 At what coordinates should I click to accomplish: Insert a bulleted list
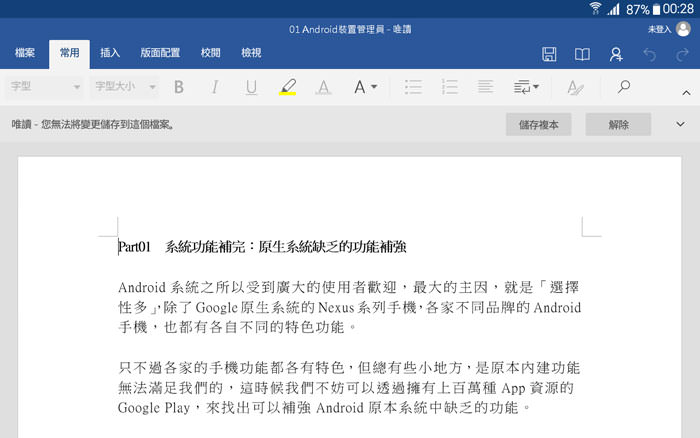[x=413, y=88]
